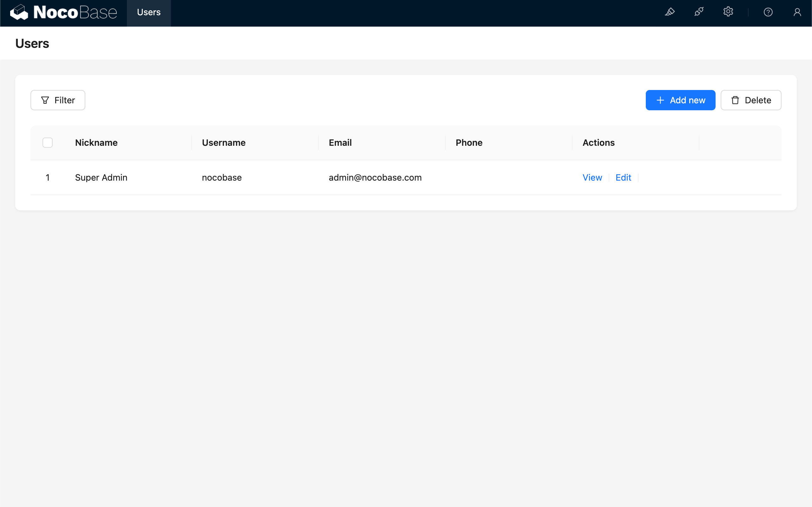The height and width of the screenshot is (507, 812).
Task: Toggle the select-all checkbox in table header
Action: (x=48, y=143)
